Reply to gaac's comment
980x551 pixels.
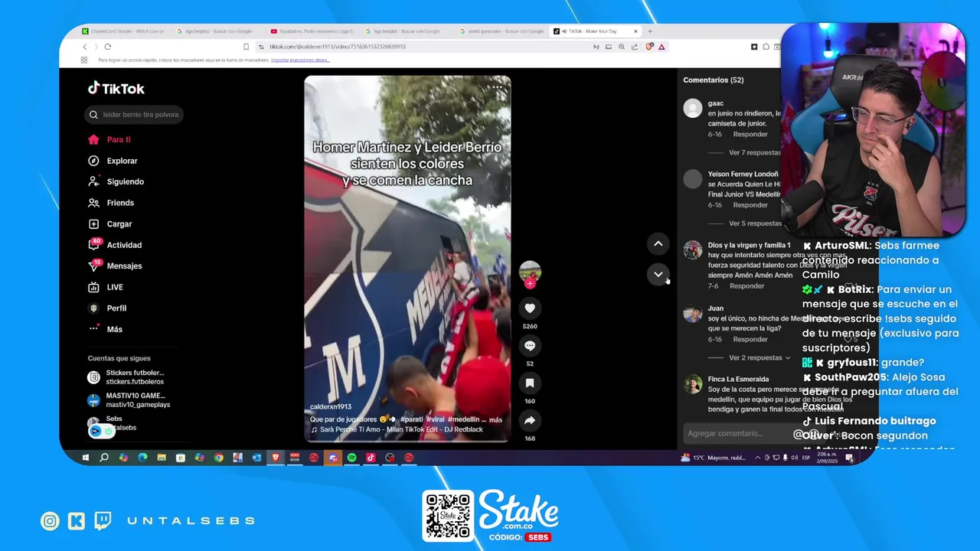pyautogui.click(x=750, y=134)
